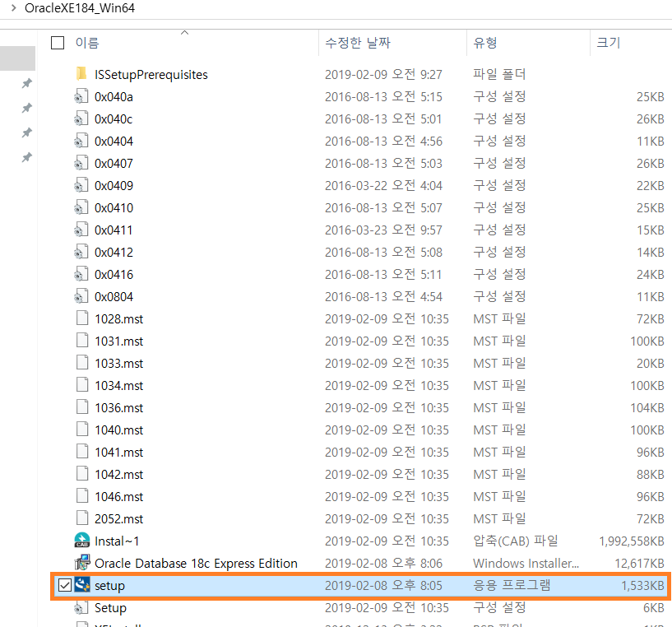
Task: Select the 1033.mst file icon
Action: point(82,363)
